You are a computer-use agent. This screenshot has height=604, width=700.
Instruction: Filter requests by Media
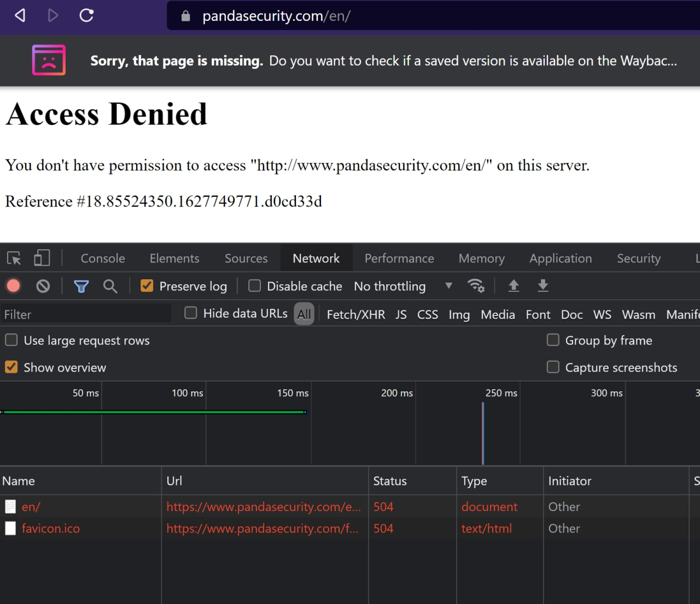(x=498, y=314)
